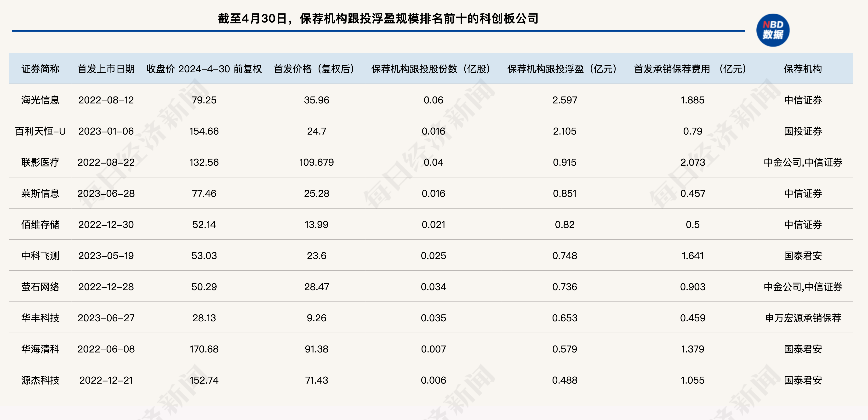Select listing date 2023-01-06
Viewport: 868px width, 420px height.
coord(106,131)
